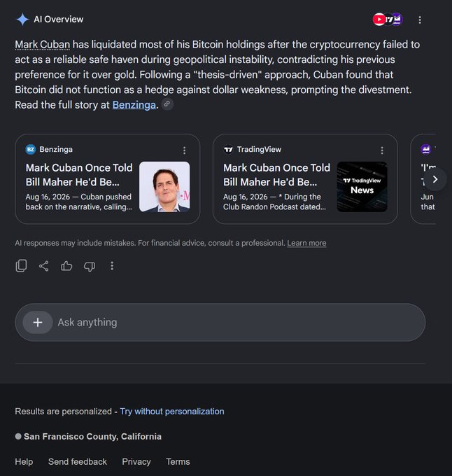The width and height of the screenshot is (452, 476).
Task: Open Learn more link in disclaimer
Action: click(x=306, y=243)
